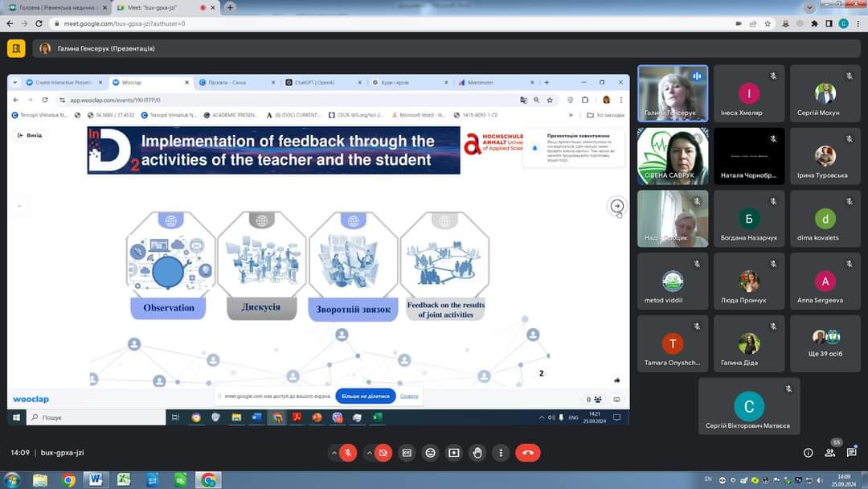
Task: Show the participants people panel
Action: click(x=829, y=453)
